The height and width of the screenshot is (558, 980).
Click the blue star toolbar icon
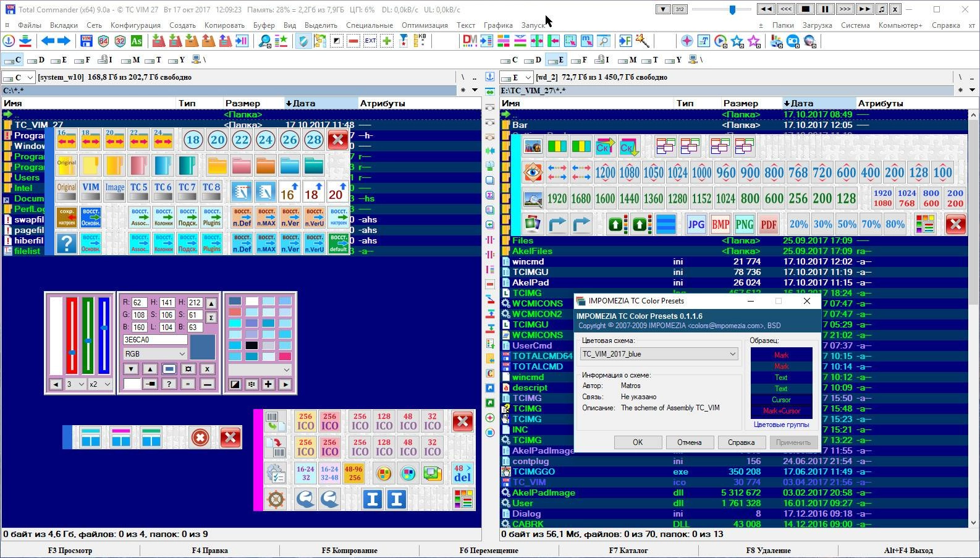pos(737,41)
